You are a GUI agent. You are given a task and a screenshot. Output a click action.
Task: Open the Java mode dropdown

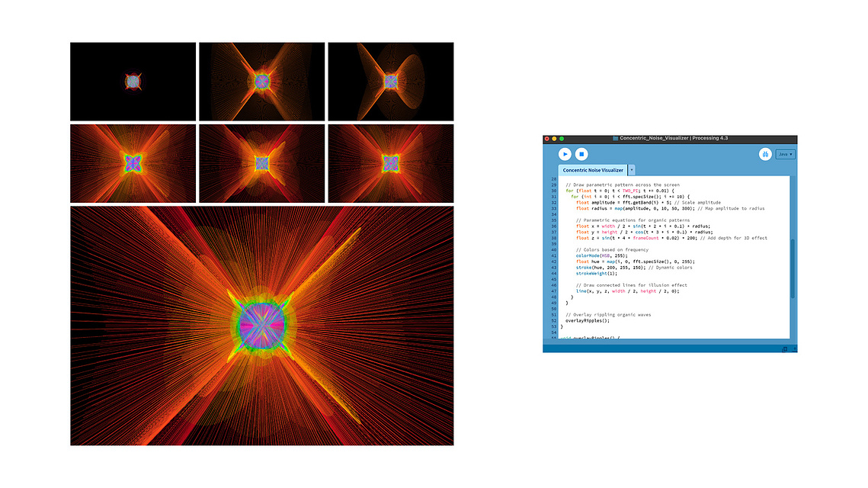pos(785,154)
